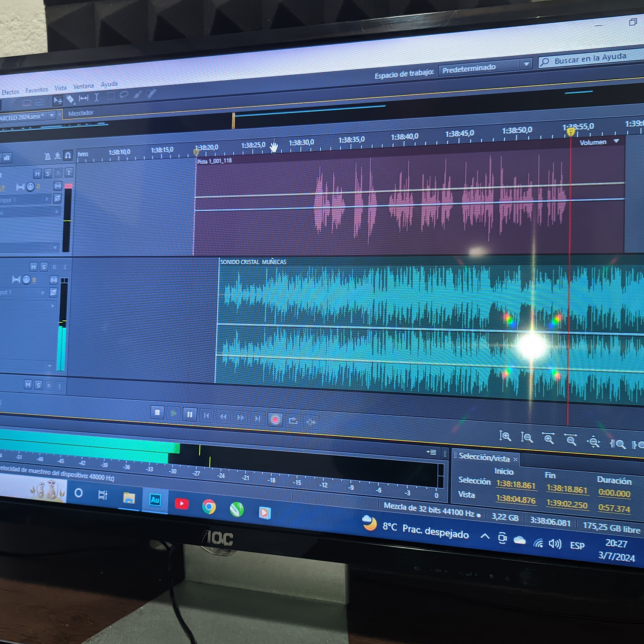Switch to the Mezclador tab
This screenshot has height=644, width=644.
pos(81,113)
